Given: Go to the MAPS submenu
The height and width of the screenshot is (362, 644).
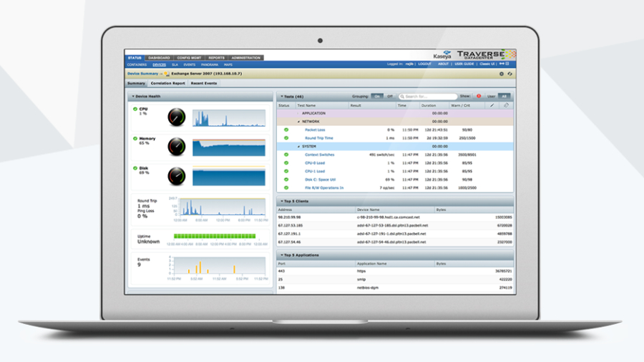Looking at the screenshot, I should click(x=228, y=65).
